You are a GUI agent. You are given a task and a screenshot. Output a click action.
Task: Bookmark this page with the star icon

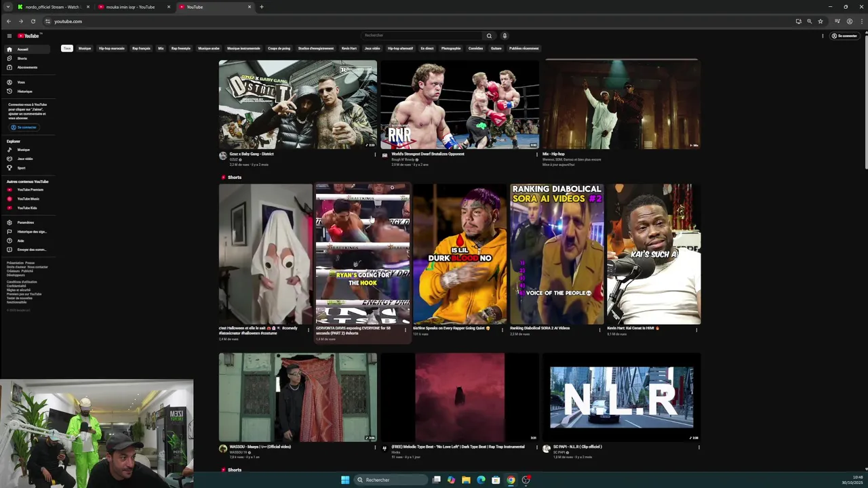coord(820,21)
